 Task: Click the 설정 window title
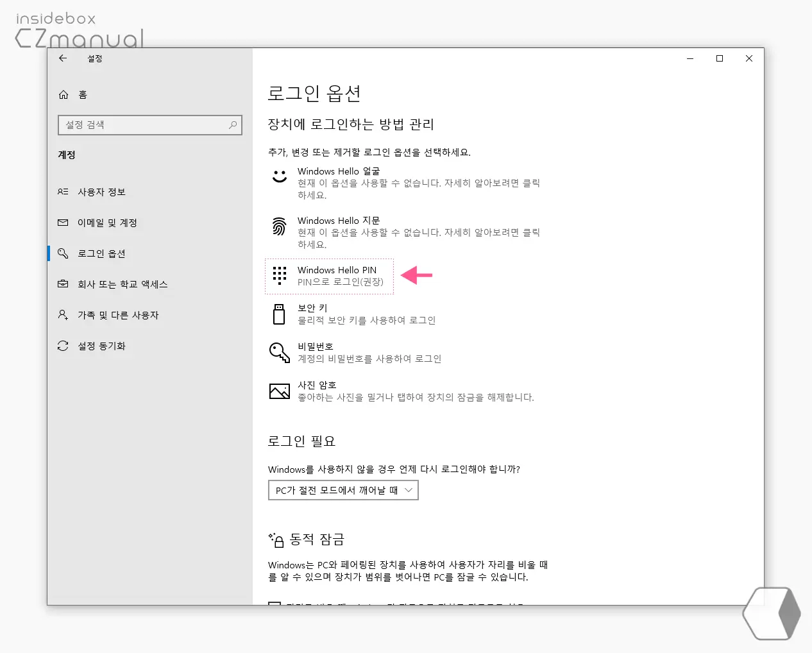click(x=95, y=58)
